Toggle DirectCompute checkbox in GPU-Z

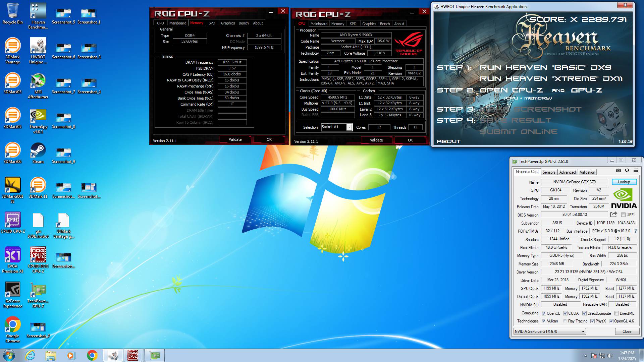tap(584, 313)
